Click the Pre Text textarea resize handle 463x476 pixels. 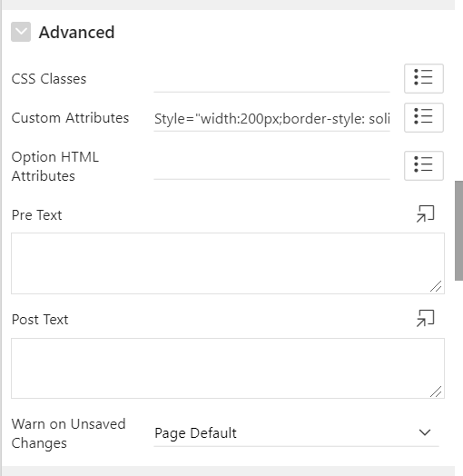coord(436,286)
